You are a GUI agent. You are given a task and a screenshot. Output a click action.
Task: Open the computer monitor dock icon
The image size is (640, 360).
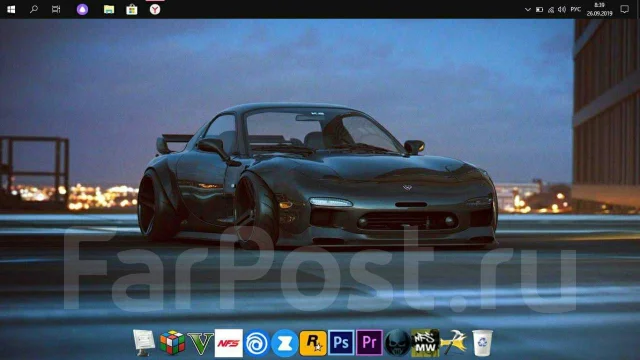[144, 342]
